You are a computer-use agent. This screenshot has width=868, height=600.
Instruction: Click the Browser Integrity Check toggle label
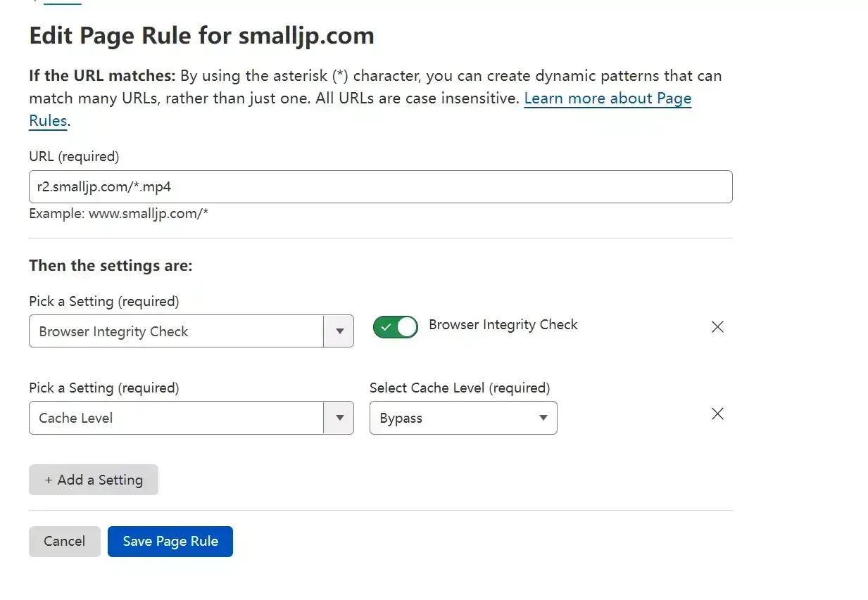pos(503,324)
